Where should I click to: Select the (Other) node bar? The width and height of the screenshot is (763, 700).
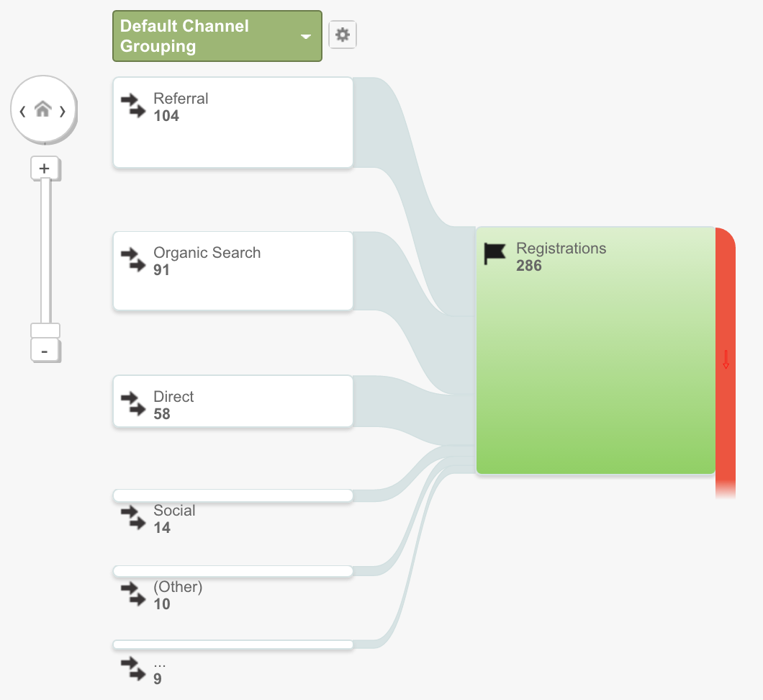pyautogui.click(x=232, y=571)
